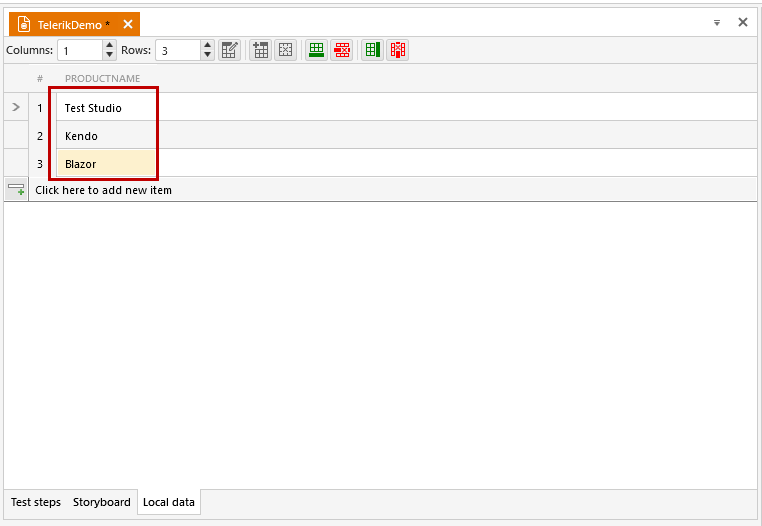The image size is (762, 526).
Task: Click 'Click here to add new item'
Action: coord(104,190)
